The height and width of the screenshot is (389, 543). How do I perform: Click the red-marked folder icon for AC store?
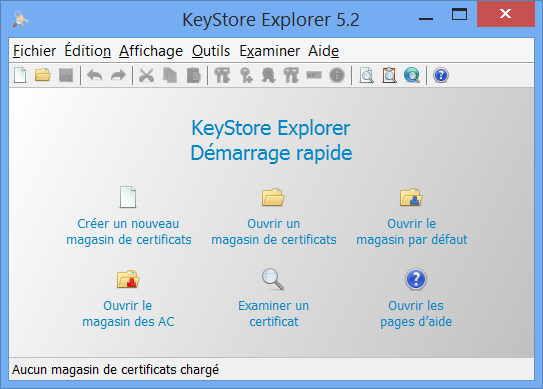[128, 279]
